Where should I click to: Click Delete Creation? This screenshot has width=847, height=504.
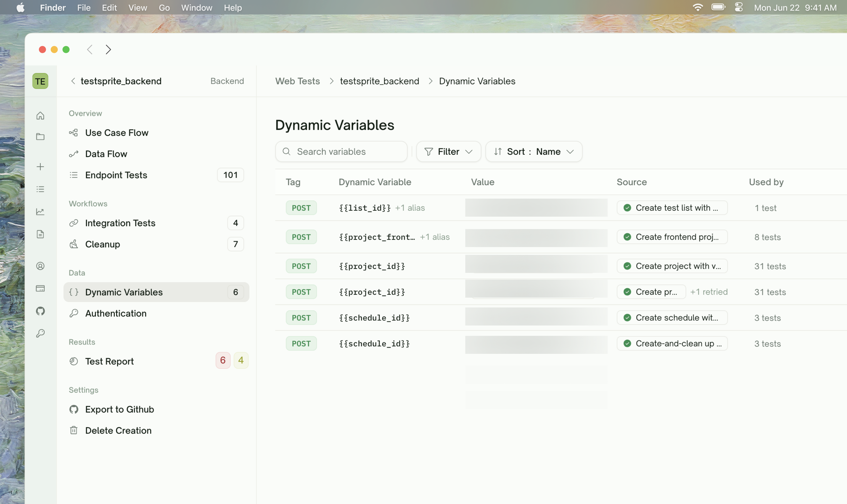tap(156, 431)
